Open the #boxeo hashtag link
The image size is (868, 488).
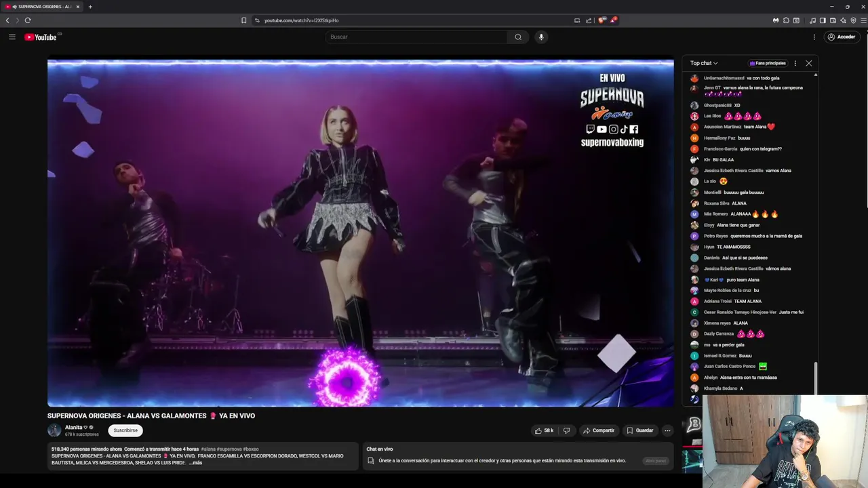[251, 449]
